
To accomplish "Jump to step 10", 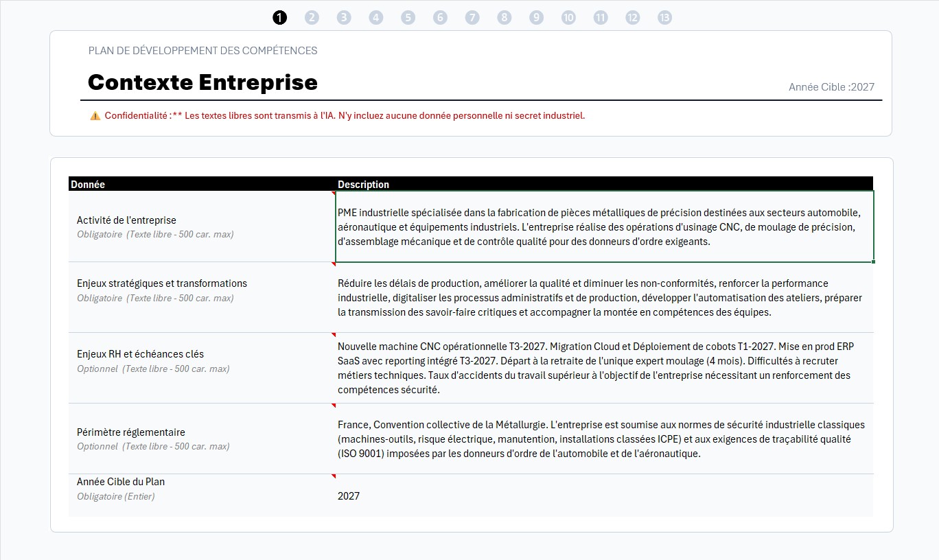I will (568, 18).
